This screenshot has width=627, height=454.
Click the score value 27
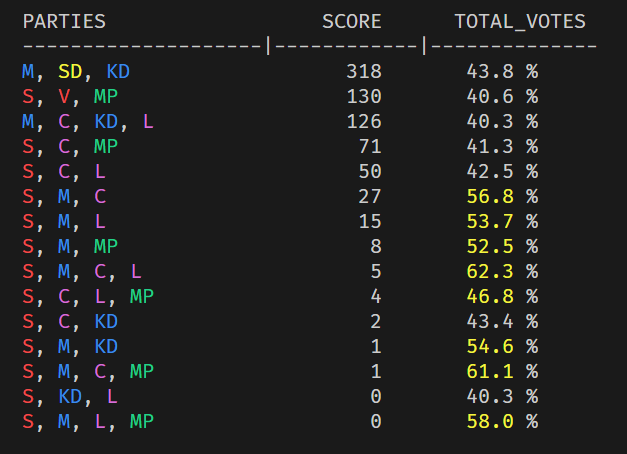(370, 196)
